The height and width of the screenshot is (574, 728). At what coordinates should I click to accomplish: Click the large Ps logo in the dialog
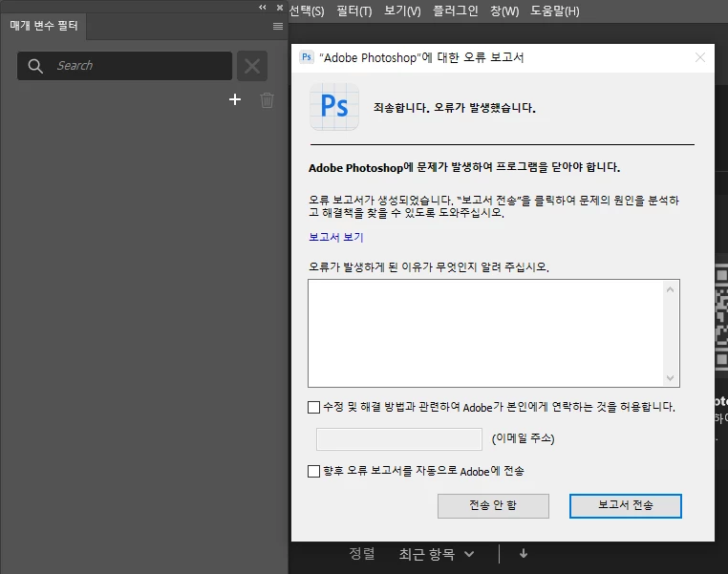click(334, 107)
